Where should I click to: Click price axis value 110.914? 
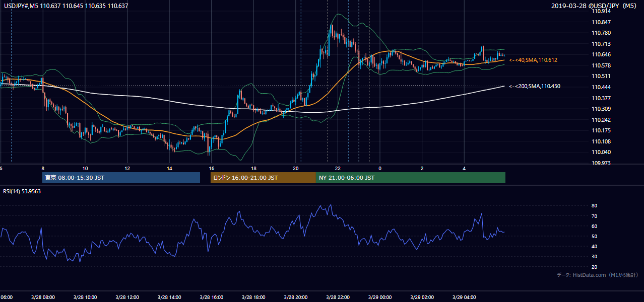(x=601, y=11)
